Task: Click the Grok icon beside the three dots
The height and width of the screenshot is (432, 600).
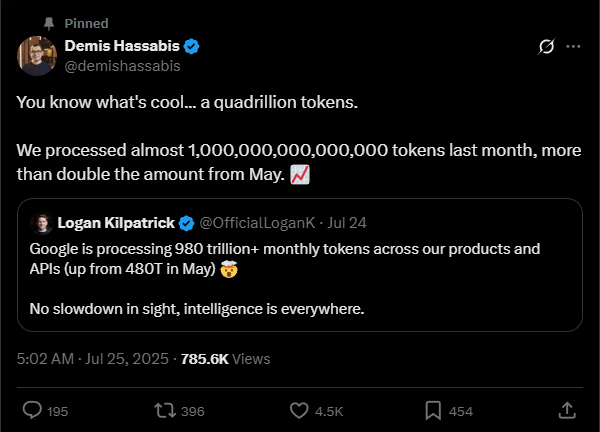Action: [546, 47]
